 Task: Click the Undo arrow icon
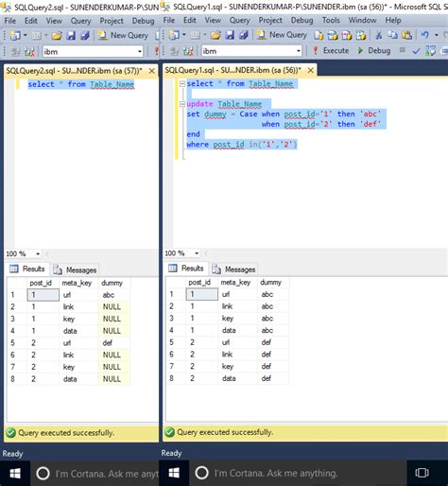coord(424,35)
